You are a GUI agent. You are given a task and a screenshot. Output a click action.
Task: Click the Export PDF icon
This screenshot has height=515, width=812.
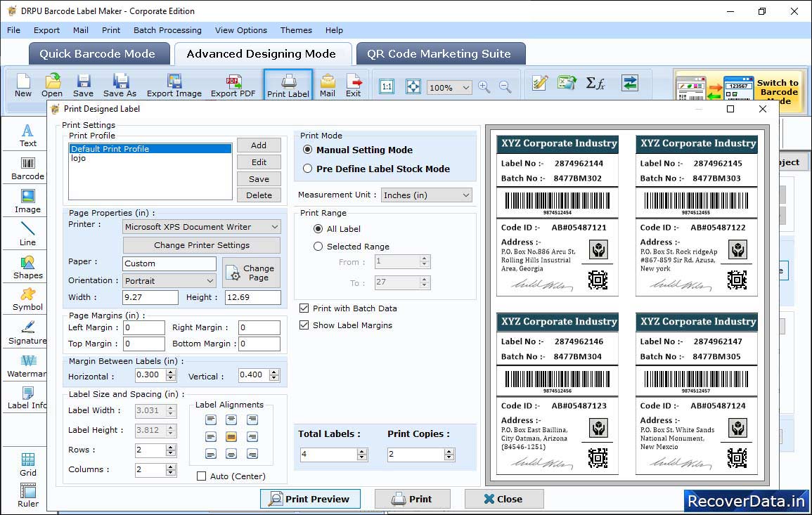click(x=233, y=86)
